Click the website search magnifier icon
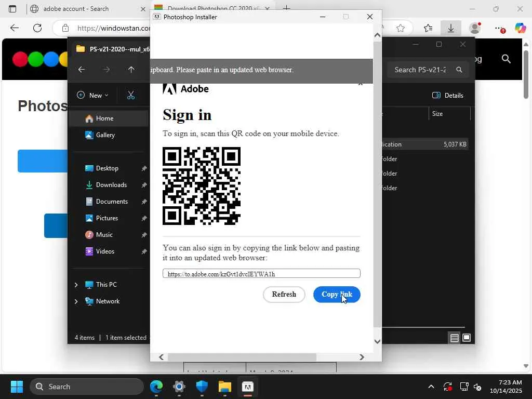The width and height of the screenshot is (532, 399). (506, 59)
